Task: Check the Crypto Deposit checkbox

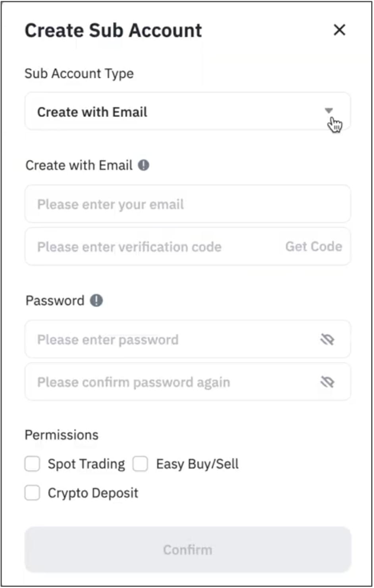Action: (x=32, y=493)
